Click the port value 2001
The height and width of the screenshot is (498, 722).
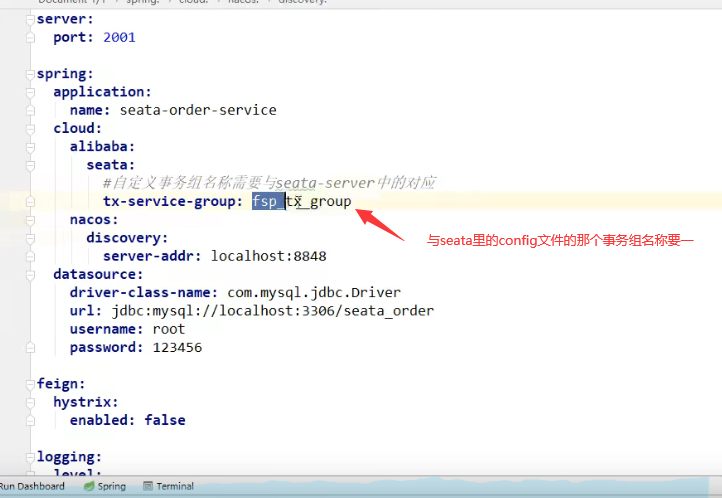pos(119,37)
